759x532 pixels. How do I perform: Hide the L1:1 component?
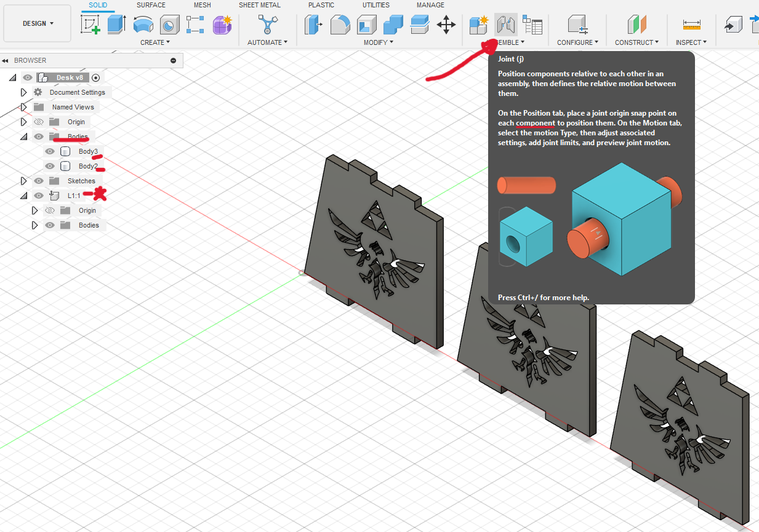(39, 196)
